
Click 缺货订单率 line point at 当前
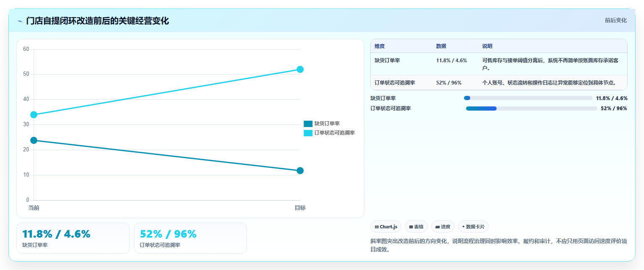click(34, 140)
